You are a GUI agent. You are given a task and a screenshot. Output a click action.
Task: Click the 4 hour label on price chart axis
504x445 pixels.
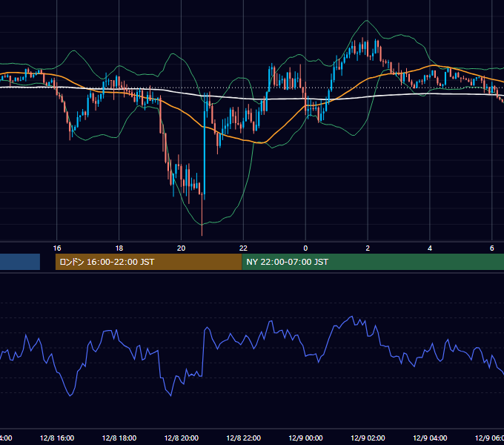pyautogui.click(x=430, y=248)
